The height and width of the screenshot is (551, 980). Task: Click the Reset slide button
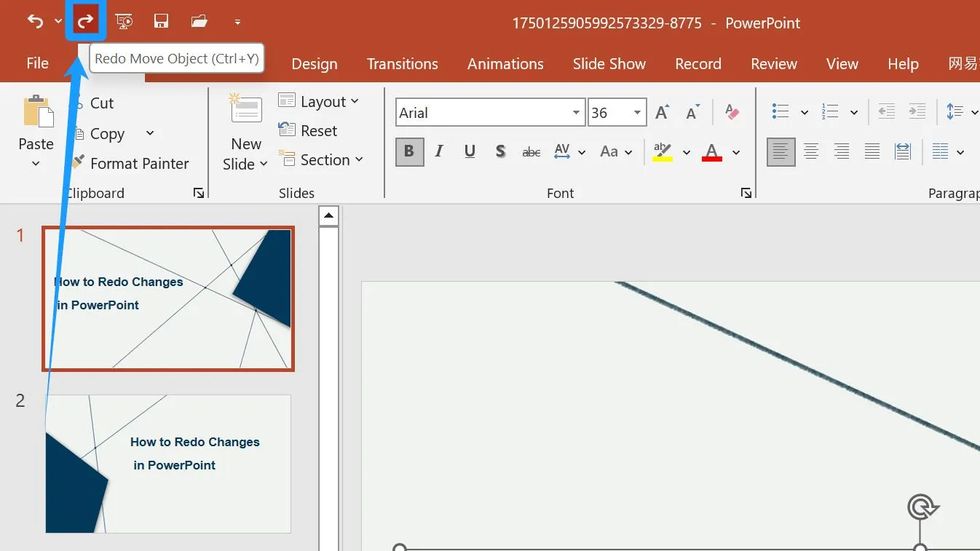click(x=309, y=131)
